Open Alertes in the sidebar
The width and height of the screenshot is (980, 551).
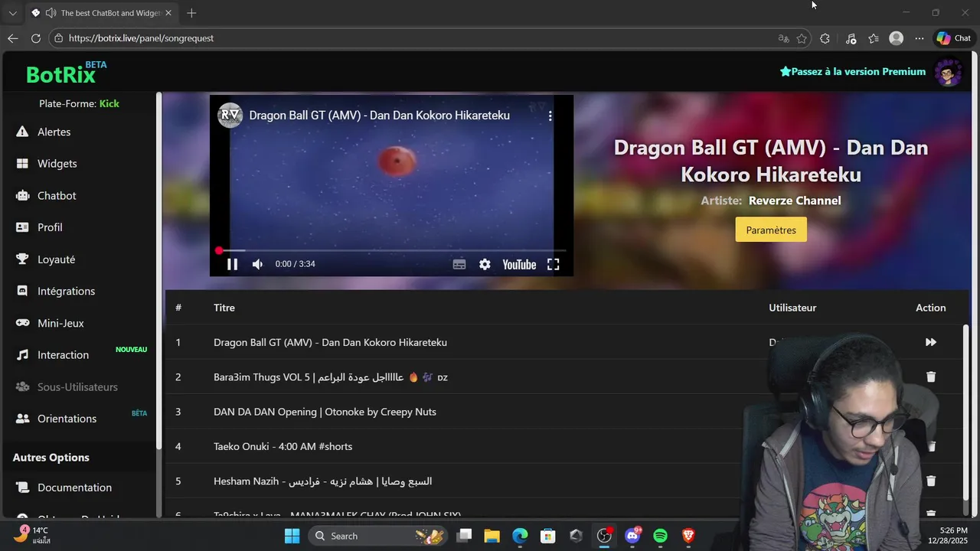coord(54,132)
